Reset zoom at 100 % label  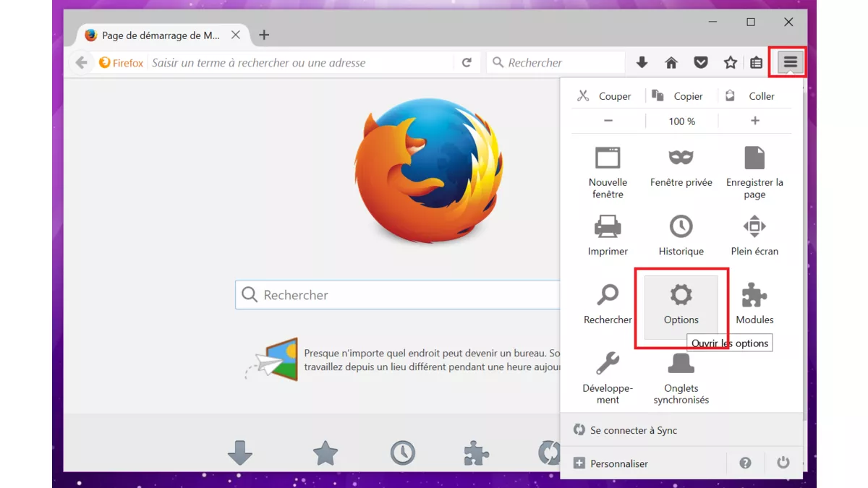tap(682, 121)
